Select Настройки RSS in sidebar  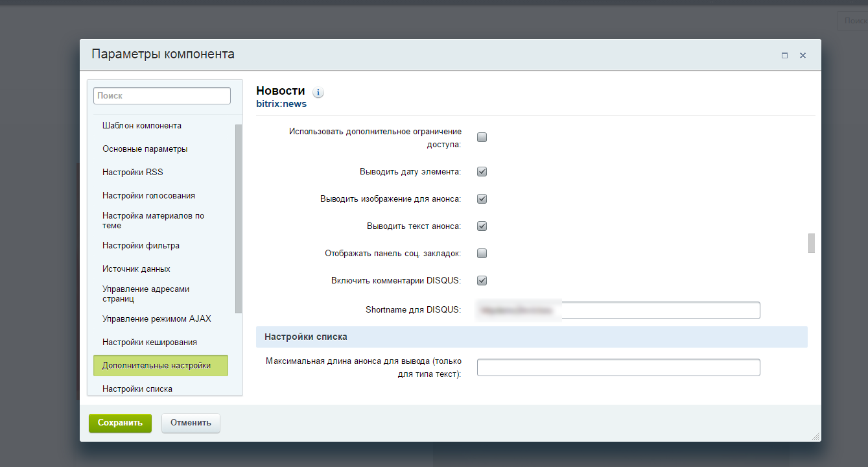click(133, 172)
